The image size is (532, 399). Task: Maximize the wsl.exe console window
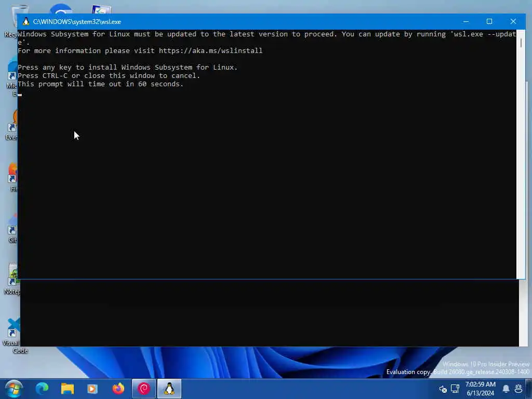tap(489, 21)
